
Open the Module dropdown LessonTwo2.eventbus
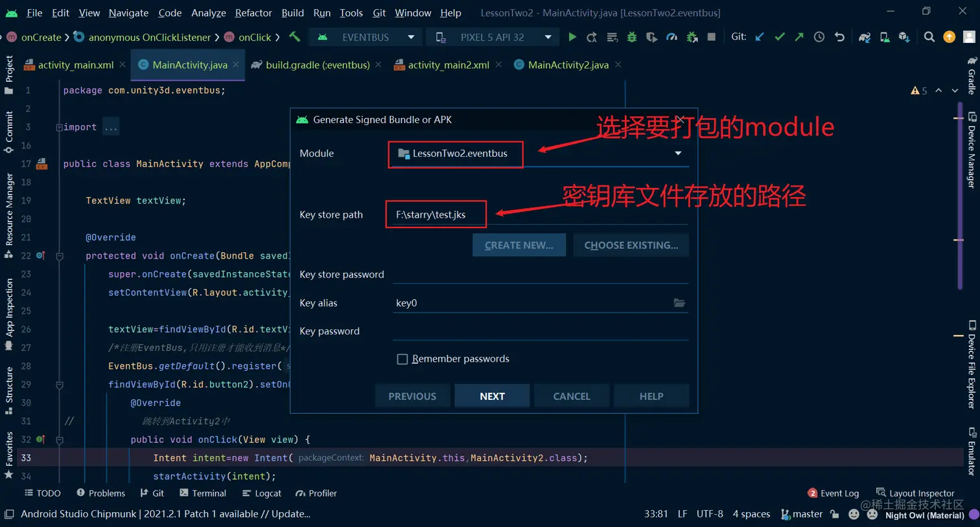(540, 154)
